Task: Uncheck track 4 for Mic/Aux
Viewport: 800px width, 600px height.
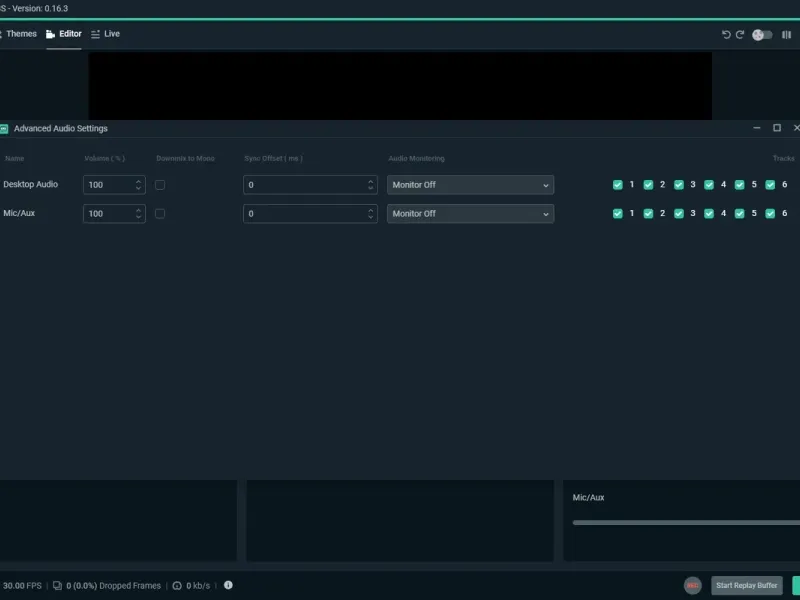Action: (709, 213)
